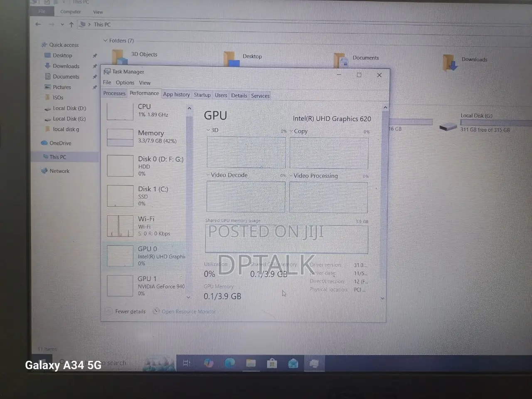Open the Desktop folder in Folders list

(243, 58)
